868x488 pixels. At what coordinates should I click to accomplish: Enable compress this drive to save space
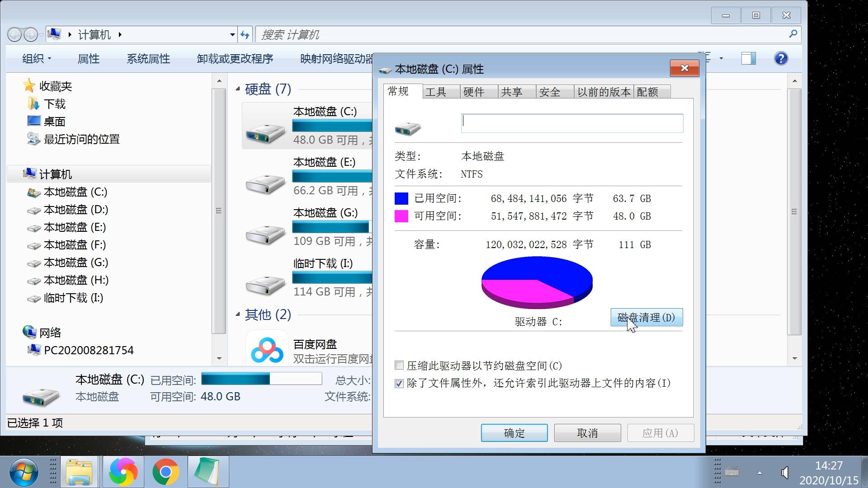(399, 365)
